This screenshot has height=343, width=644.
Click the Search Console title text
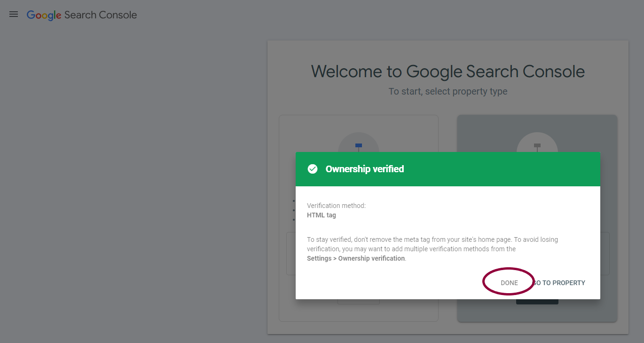(x=101, y=15)
